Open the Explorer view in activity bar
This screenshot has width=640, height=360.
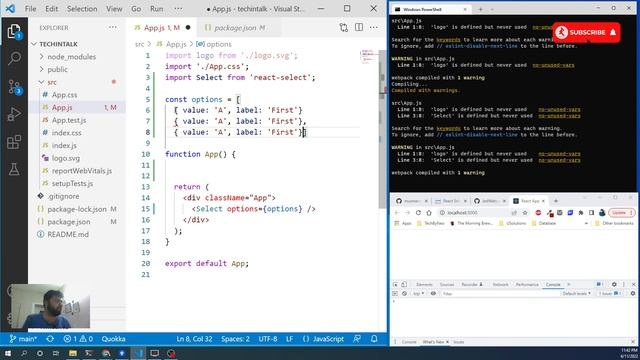(x=14, y=31)
